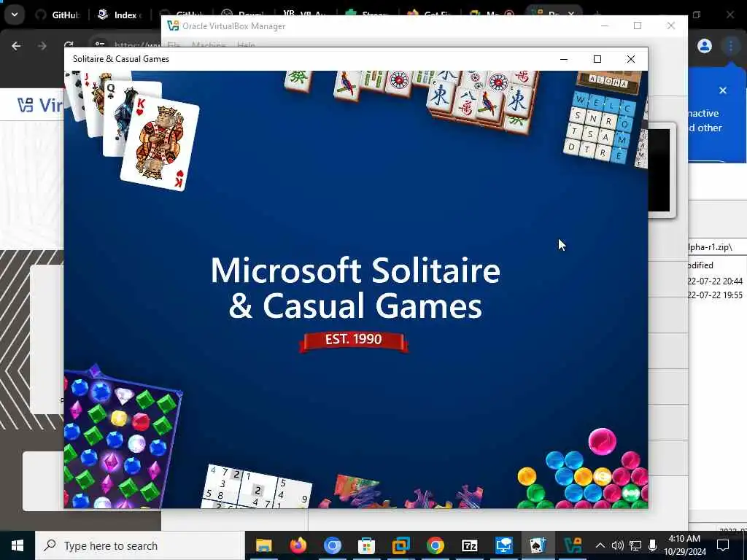Open the volume speaker tray icon
The image size is (747, 560).
(x=617, y=545)
